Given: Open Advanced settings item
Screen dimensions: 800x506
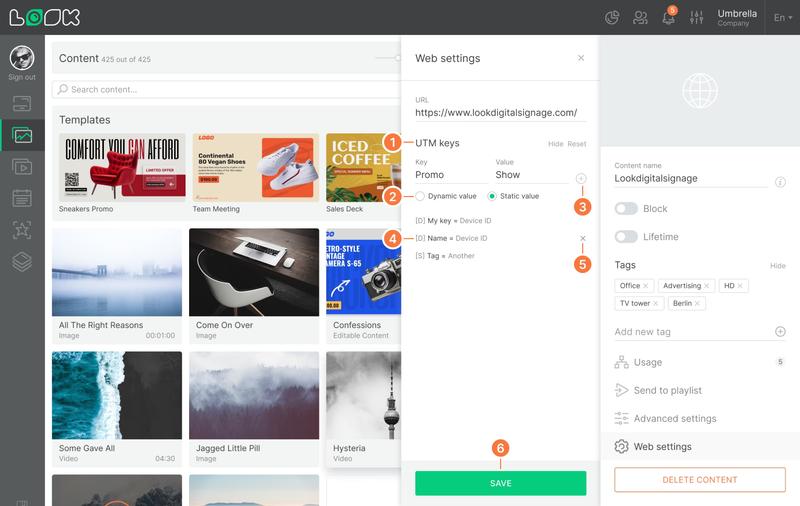Looking at the screenshot, I should tap(700, 418).
